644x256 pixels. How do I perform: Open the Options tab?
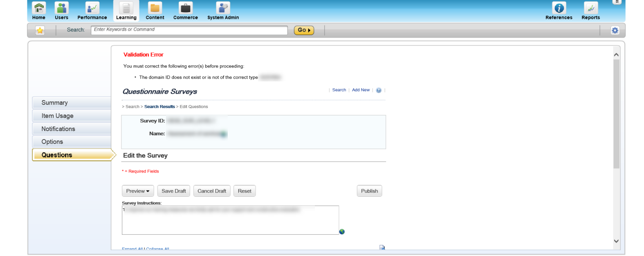click(72, 142)
